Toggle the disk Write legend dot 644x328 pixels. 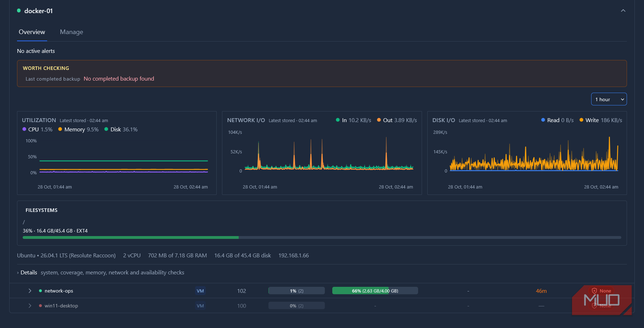581,120
